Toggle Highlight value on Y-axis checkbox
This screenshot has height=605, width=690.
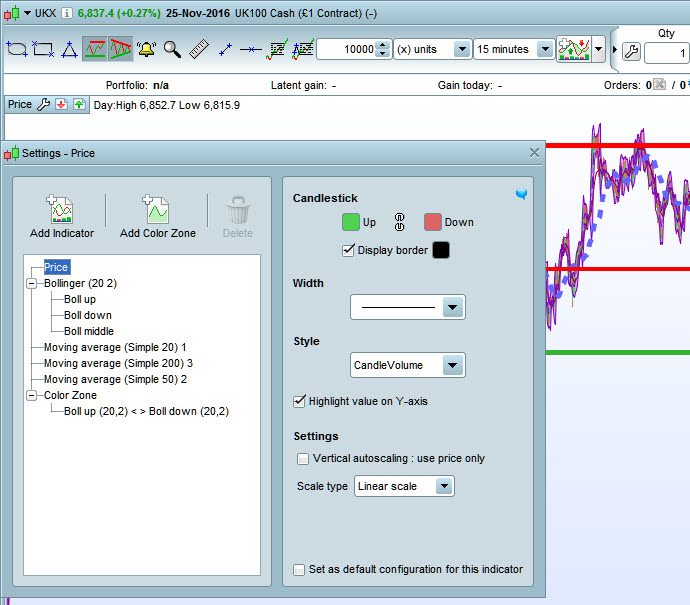click(x=299, y=401)
